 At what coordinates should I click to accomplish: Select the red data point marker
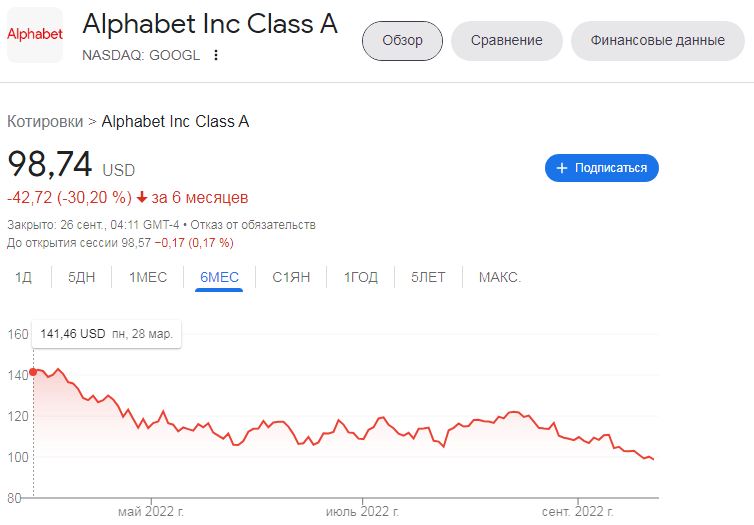click(33, 372)
